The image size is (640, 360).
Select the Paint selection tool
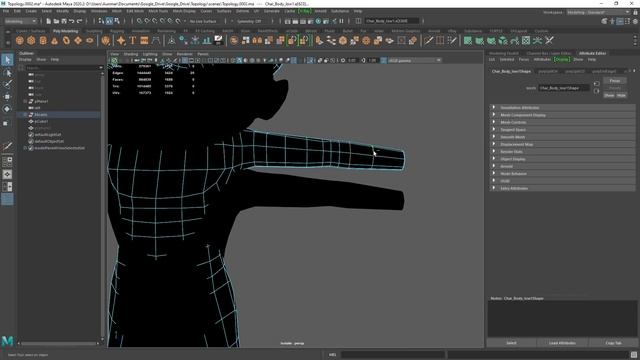[7, 84]
